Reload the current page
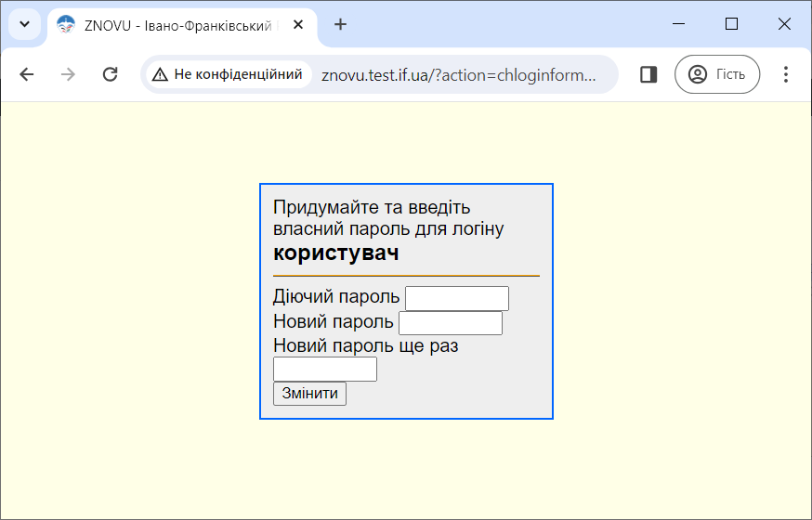 pos(110,74)
